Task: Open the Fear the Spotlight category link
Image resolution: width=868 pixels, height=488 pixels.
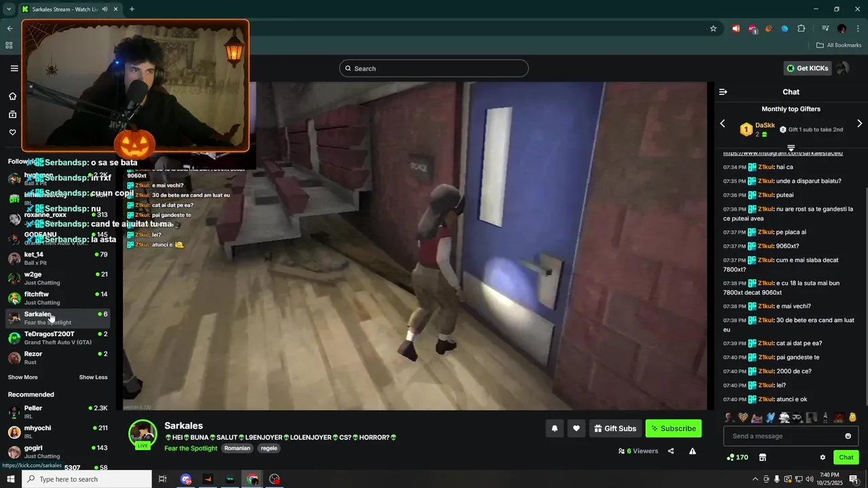Action: click(191, 448)
